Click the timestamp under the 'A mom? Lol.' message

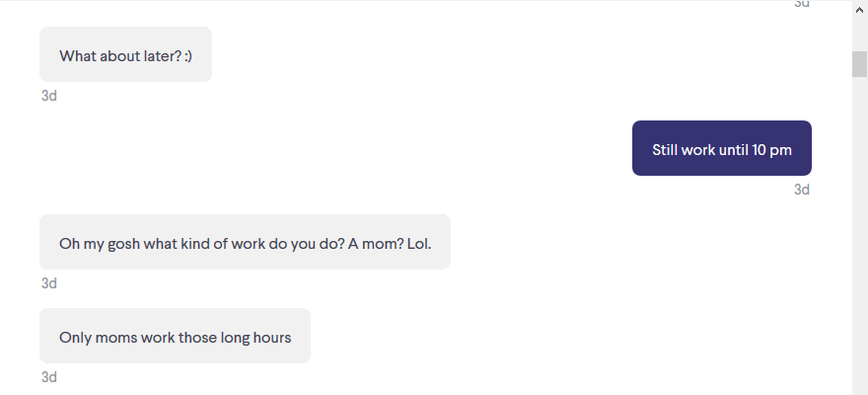[49, 283]
